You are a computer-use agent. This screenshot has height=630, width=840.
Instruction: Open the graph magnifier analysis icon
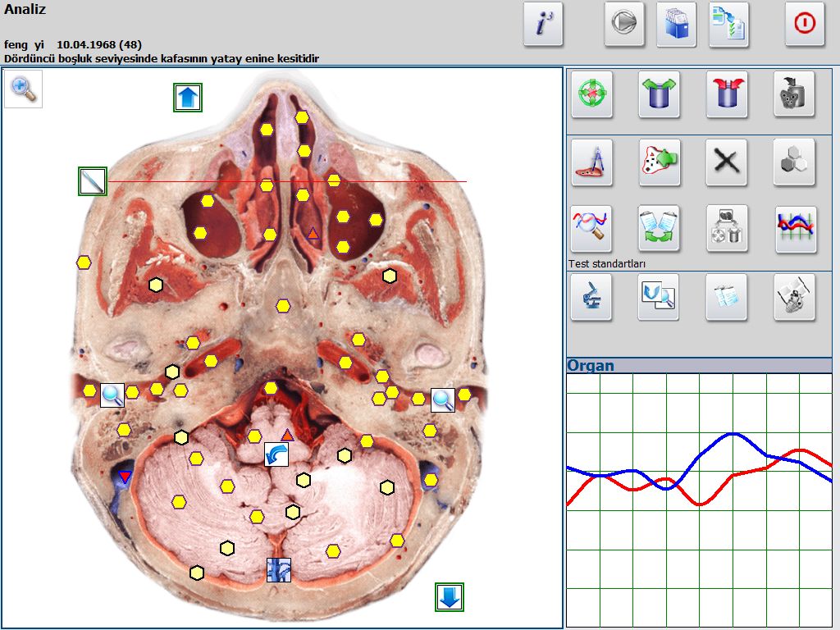(591, 229)
